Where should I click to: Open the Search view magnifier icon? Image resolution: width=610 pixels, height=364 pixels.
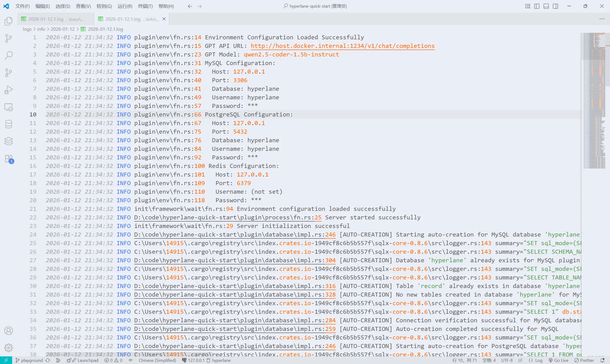pos(9,55)
